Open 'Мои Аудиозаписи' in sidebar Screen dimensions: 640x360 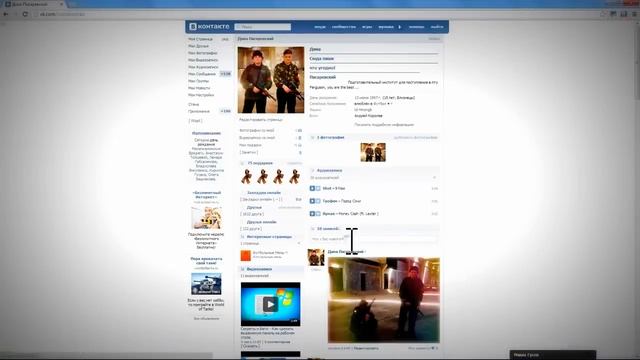tap(203, 67)
